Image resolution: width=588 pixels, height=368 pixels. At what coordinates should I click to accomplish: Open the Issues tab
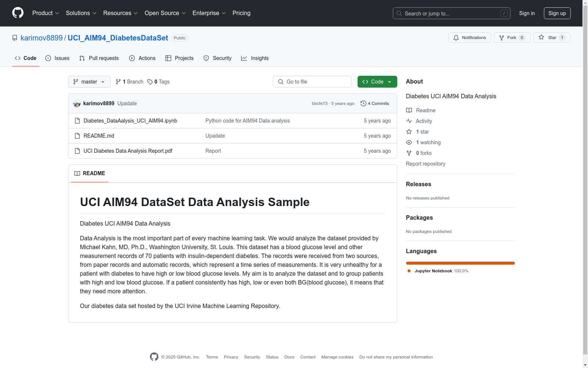57,58
